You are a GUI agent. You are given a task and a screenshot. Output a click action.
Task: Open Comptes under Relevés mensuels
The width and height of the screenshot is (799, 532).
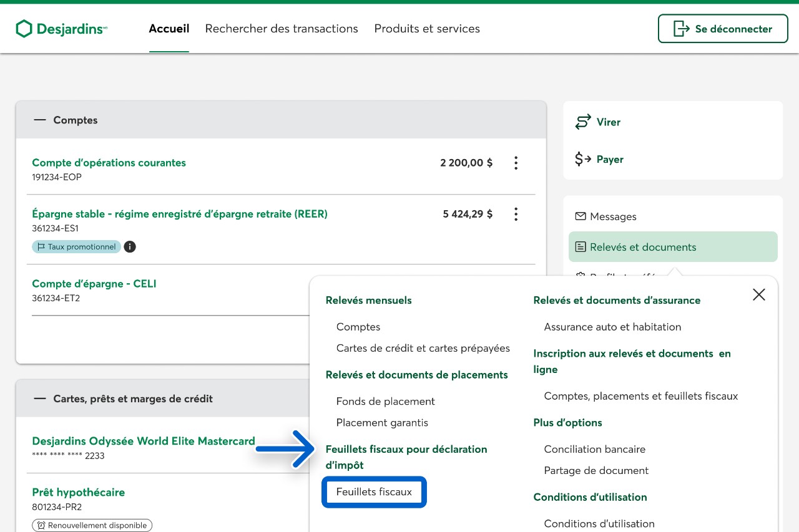[358, 327]
